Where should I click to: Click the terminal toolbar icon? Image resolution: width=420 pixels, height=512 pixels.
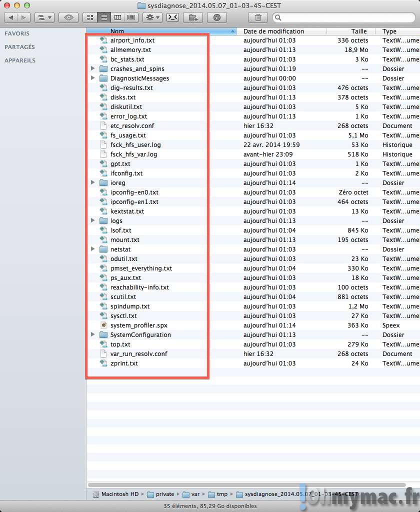(172, 17)
